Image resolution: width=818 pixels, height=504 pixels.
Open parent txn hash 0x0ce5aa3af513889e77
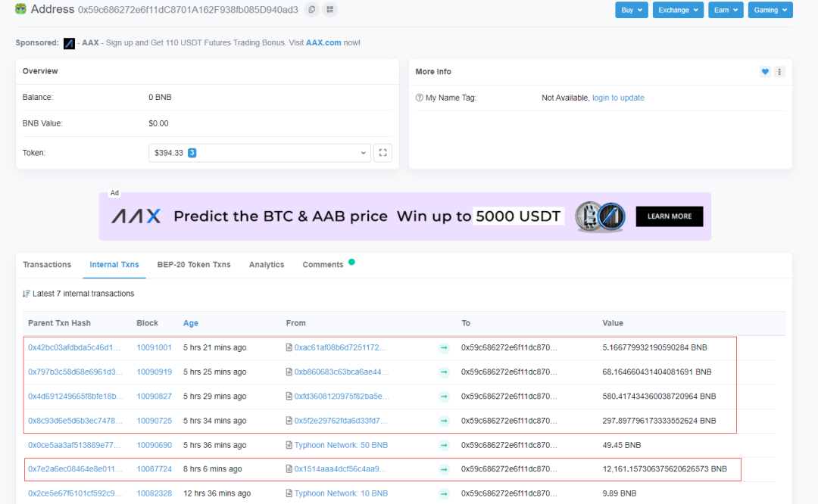[x=74, y=444]
